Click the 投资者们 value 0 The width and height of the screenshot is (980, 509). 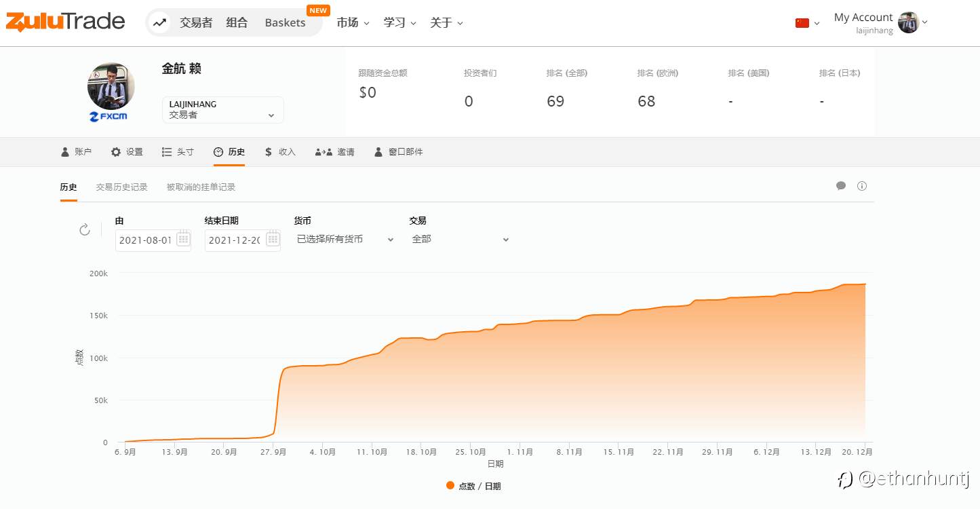[469, 102]
